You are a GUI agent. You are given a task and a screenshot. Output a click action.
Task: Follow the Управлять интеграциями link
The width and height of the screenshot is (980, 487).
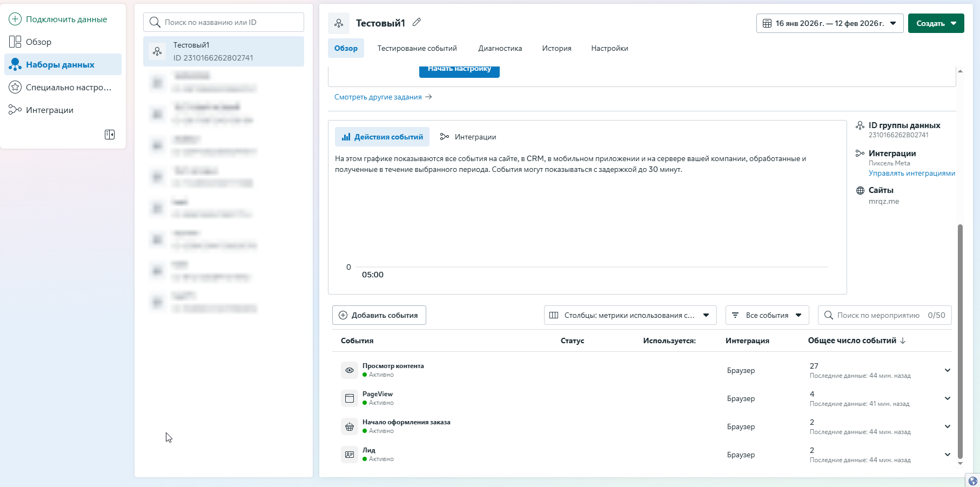pyautogui.click(x=911, y=174)
